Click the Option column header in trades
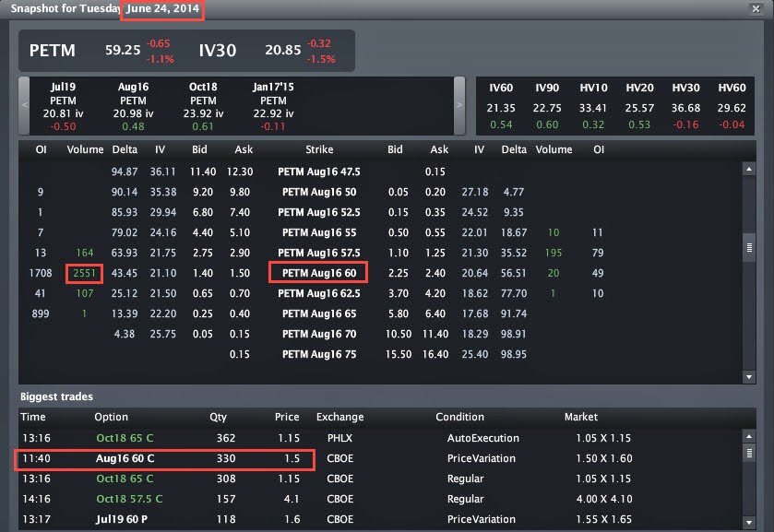 [111, 417]
